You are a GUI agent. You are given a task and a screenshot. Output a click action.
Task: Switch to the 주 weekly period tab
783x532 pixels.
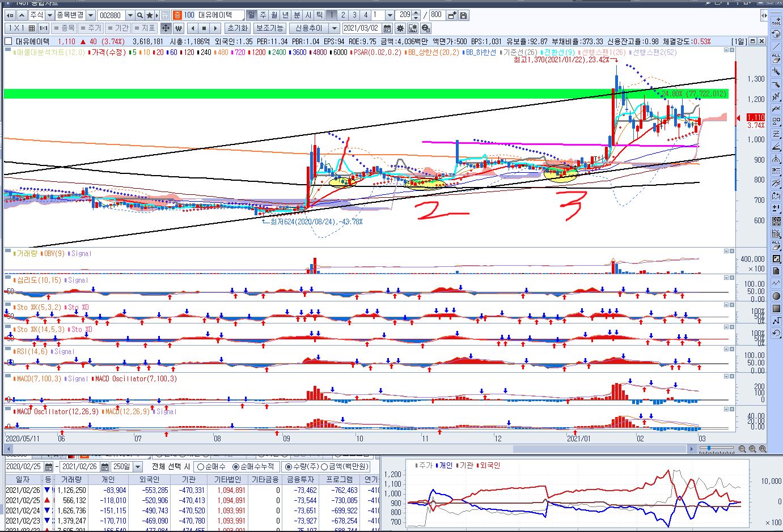(x=263, y=15)
